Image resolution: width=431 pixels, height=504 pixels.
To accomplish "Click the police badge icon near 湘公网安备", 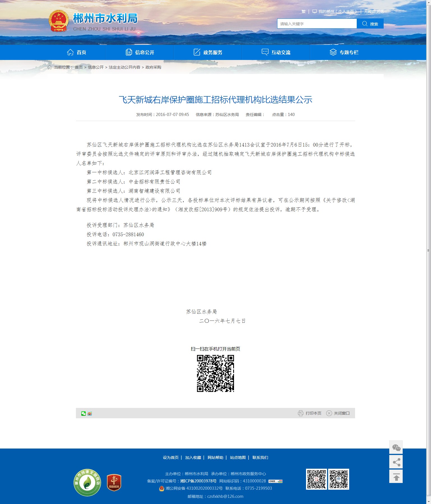I will 162,488.
